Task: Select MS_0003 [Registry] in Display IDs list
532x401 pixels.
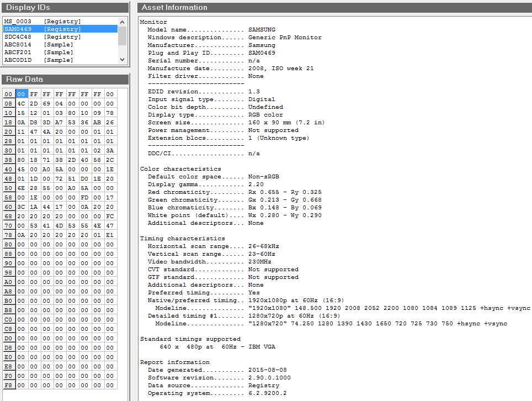Action: coord(60,22)
